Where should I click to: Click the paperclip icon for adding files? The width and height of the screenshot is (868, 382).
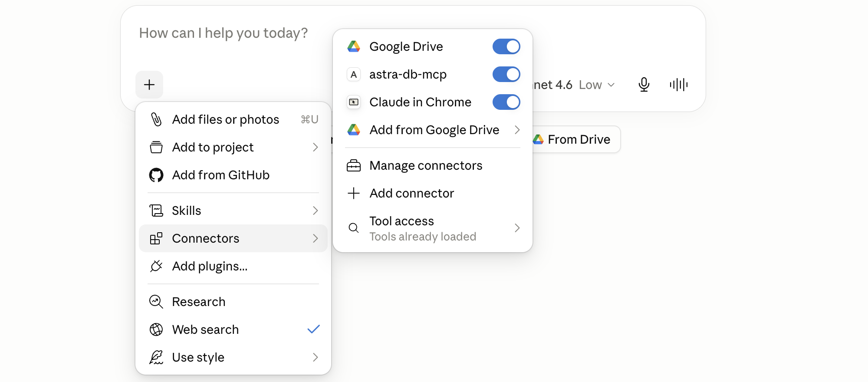click(x=156, y=119)
